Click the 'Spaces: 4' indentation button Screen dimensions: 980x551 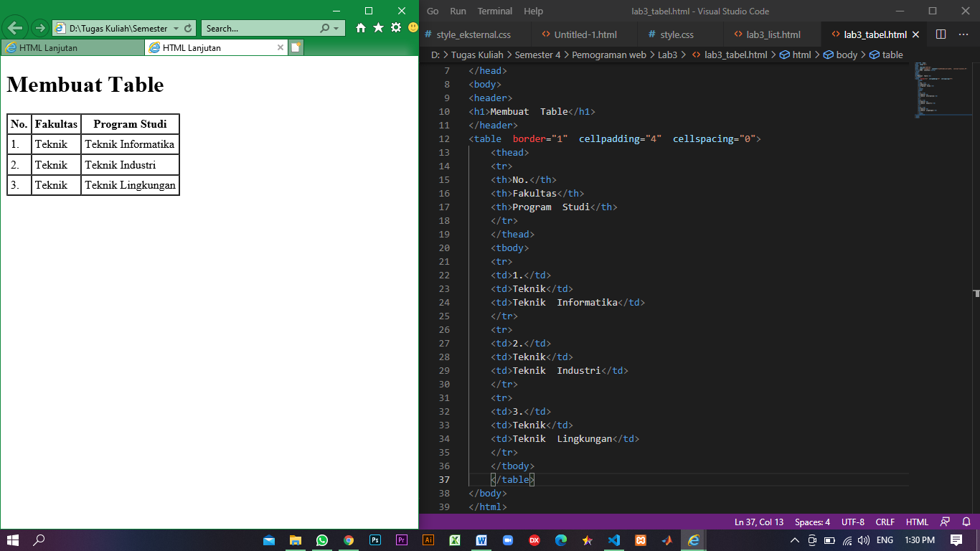point(812,522)
